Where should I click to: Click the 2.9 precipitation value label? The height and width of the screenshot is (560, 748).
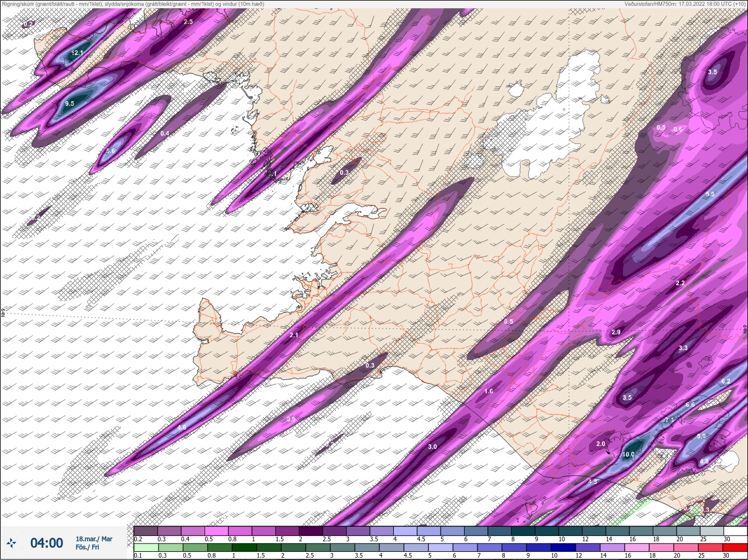616,332
